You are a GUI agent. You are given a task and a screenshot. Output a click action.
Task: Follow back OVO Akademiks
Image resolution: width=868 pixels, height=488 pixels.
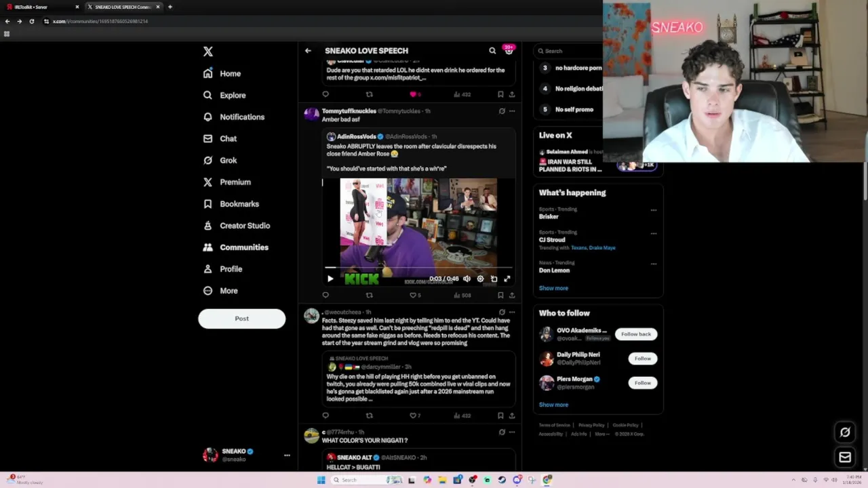[x=636, y=334]
